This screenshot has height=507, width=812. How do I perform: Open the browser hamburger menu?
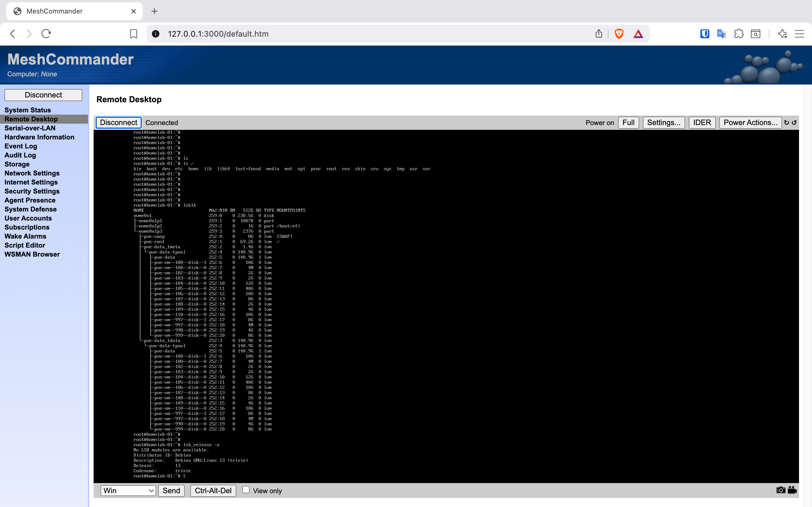(800, 34)
